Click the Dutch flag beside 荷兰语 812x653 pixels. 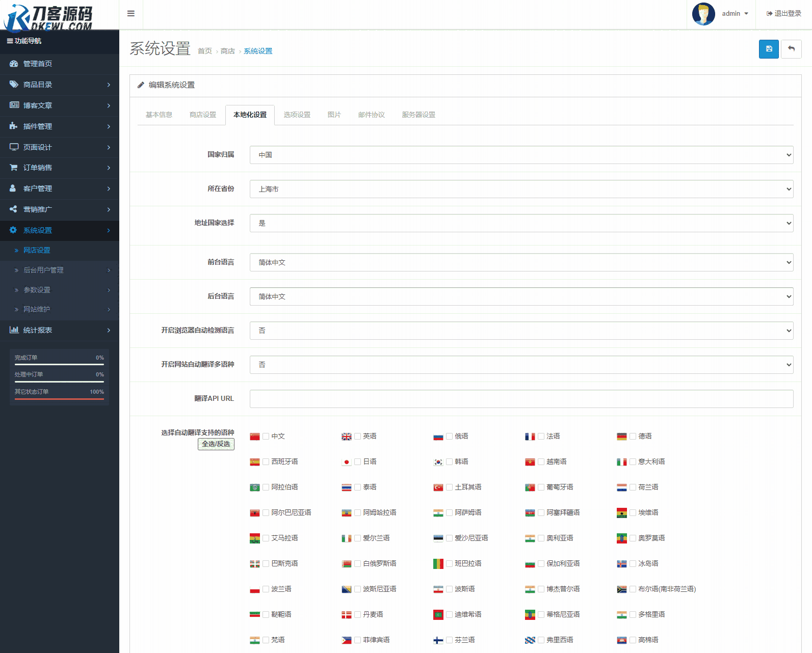622,487
